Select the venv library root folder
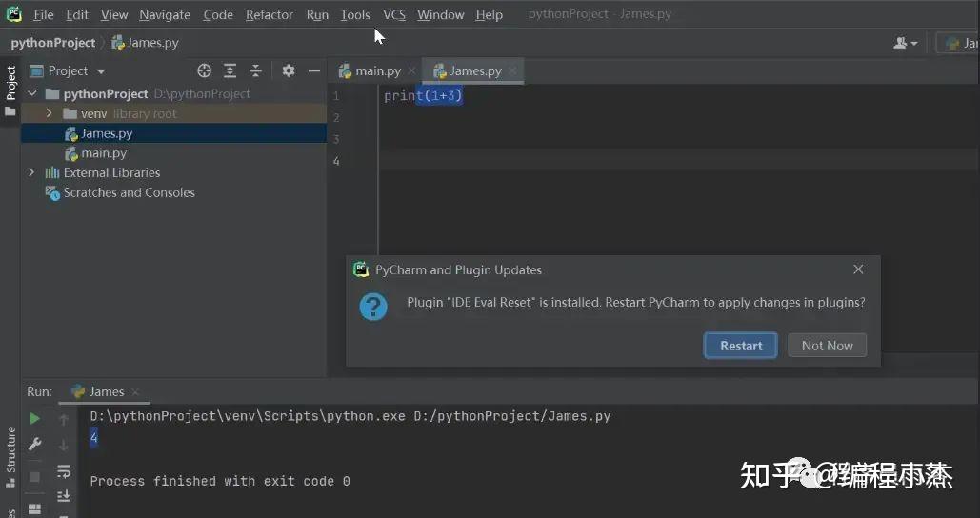The height and width of the screenshot is (518, 980). click(173, 113)
